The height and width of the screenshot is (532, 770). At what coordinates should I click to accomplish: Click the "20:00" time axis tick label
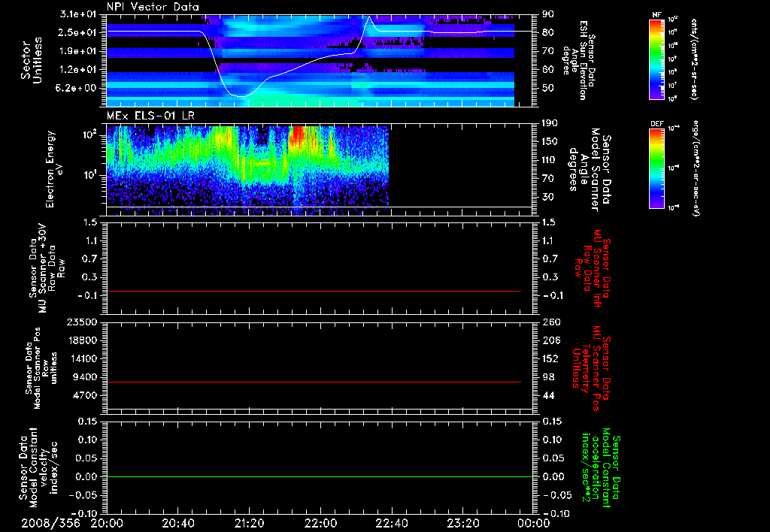(x=107, y=523)
